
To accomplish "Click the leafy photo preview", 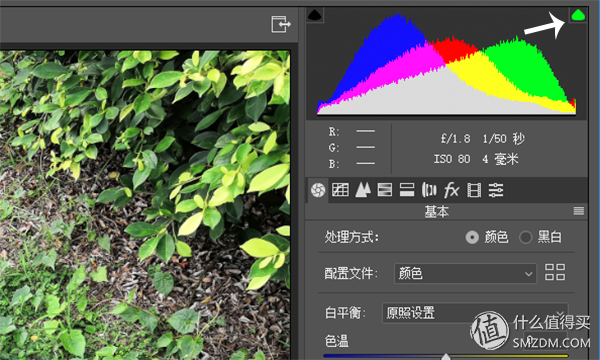I will (x=145, y=205).
